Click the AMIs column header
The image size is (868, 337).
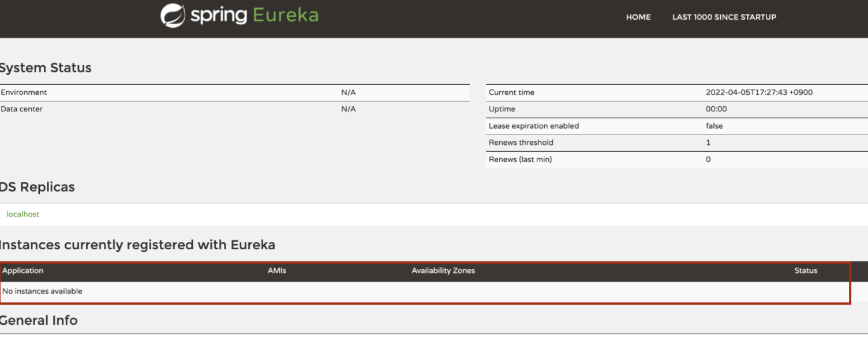(x=277, y=271)
